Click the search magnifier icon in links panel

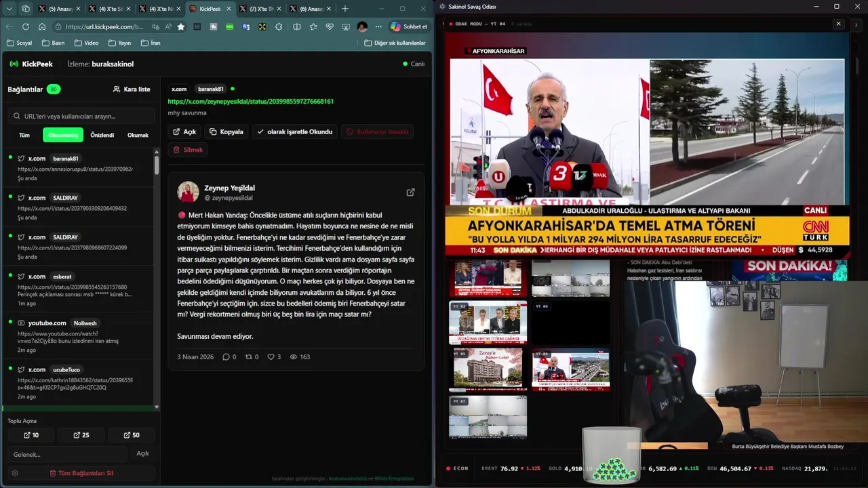(x=17, y=116)
